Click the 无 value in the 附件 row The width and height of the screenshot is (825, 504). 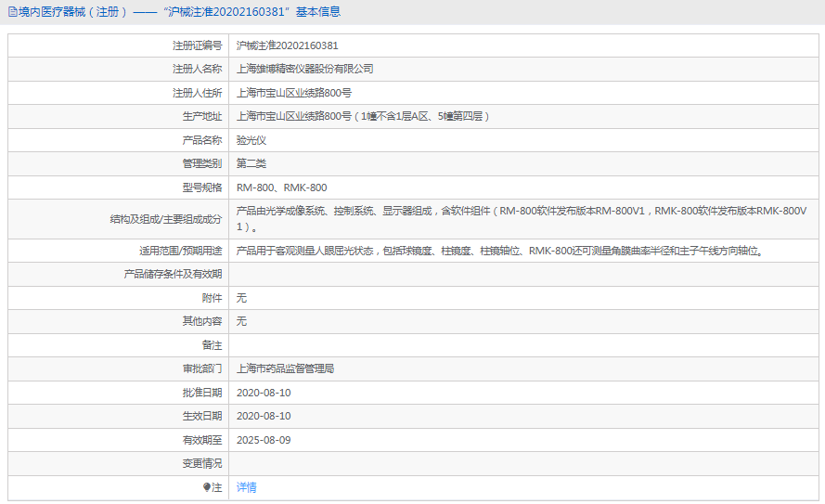[x=241, y=298]
